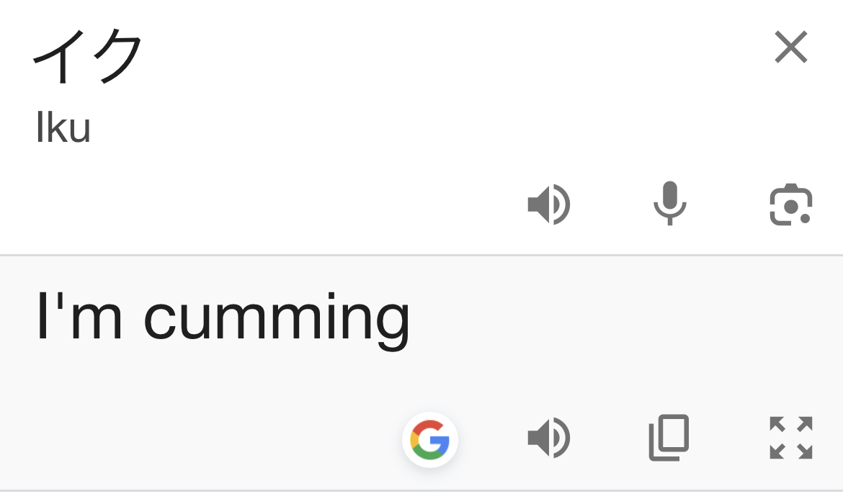Viewport: 843px width, 504px height.
Task: Launch image translate via the camera icon
Action: pyautogui.click(x=791, y=204)
